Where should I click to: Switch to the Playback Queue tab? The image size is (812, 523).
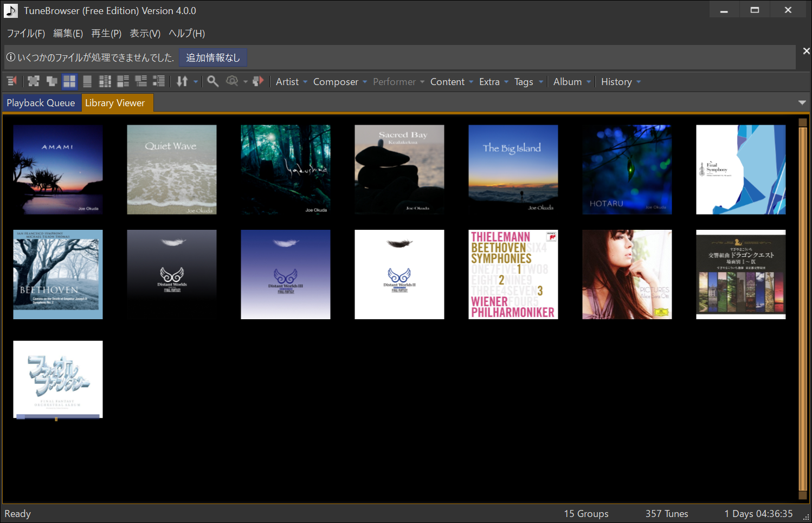point(41,103)
